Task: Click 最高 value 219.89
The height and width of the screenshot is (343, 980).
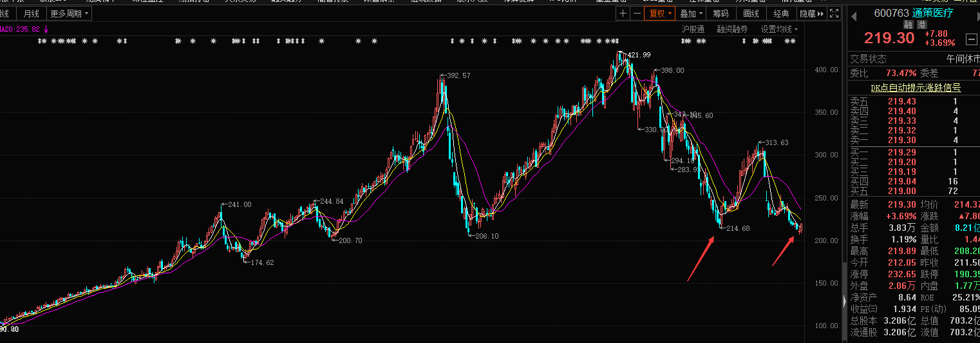Action: click(x=901, y=251)
